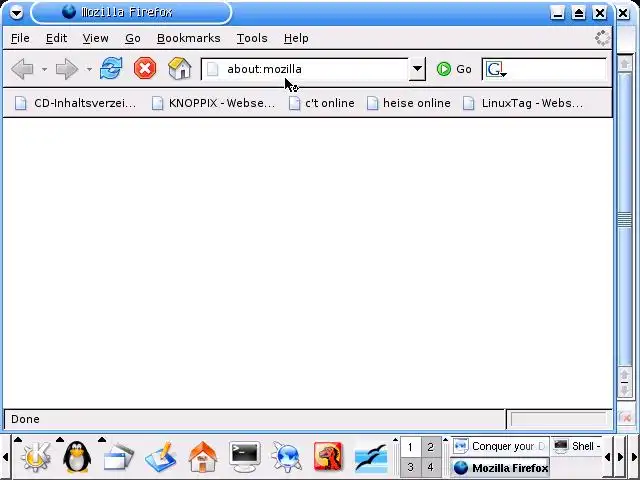Open the back history dropdown arrow
The width and height of the screenshot is (640, 480).
(44, 69)
